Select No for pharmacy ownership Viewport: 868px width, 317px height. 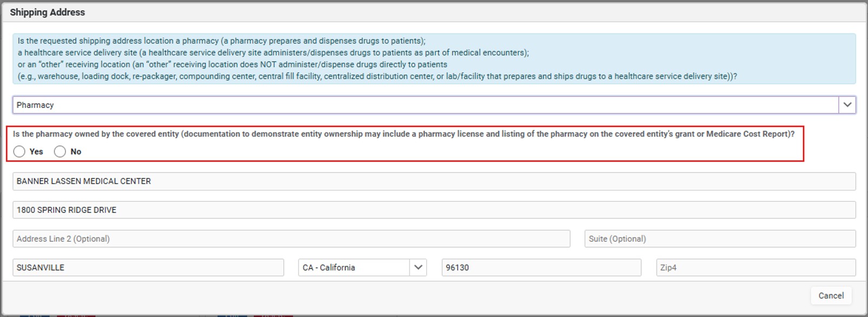tap(60, 152)
